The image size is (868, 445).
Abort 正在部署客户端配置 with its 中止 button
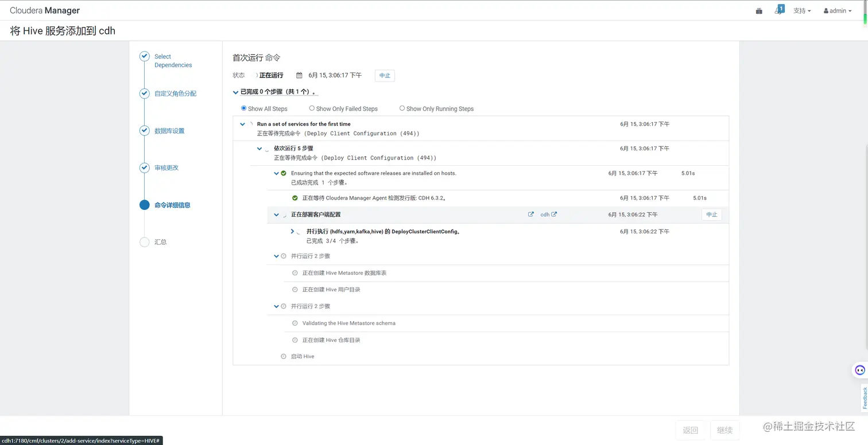(711, 214)
